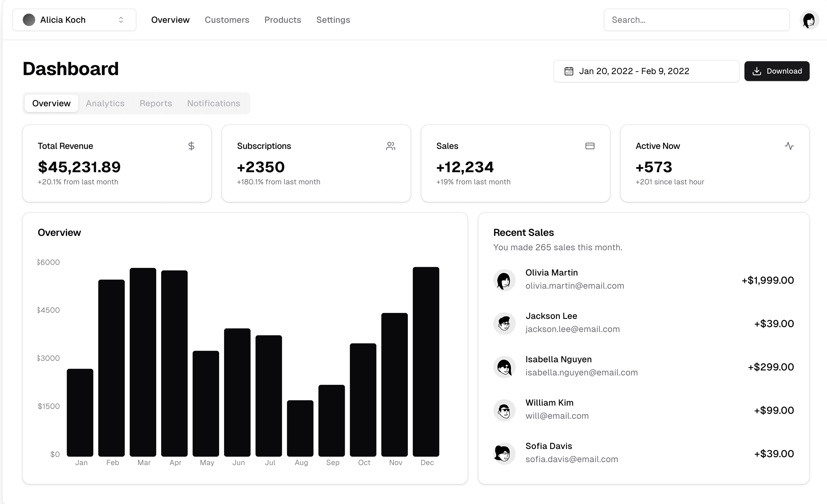Open the Alicia Koch team switcher dropdown
Screen dimensions: 827x504
[74, 20]
